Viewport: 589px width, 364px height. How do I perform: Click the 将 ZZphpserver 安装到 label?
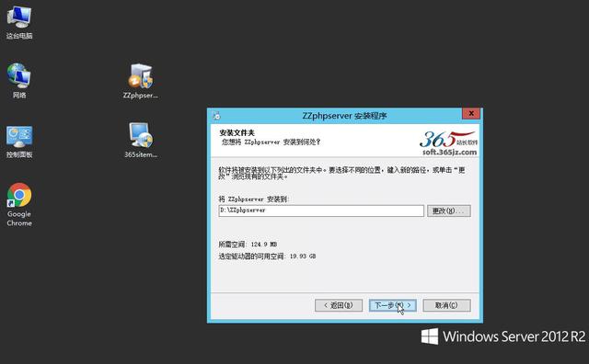(x=254, y=199)
